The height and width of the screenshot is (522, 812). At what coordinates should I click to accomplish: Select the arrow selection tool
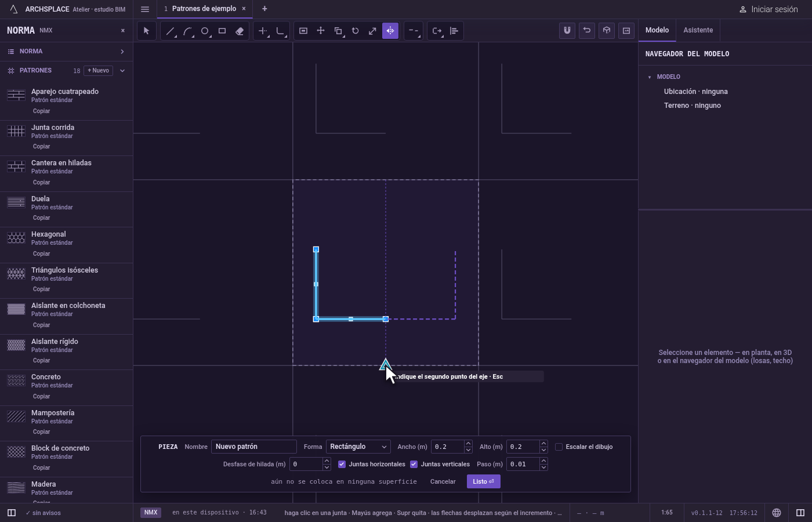[x=147, y=31]
